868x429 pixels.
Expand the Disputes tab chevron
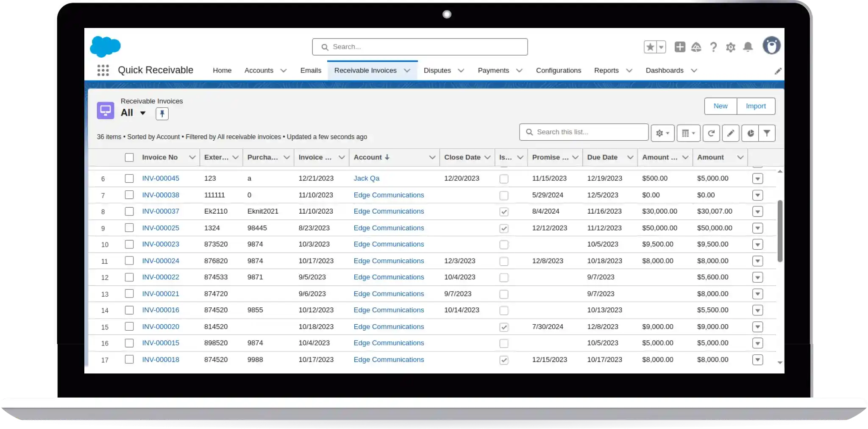461,71
